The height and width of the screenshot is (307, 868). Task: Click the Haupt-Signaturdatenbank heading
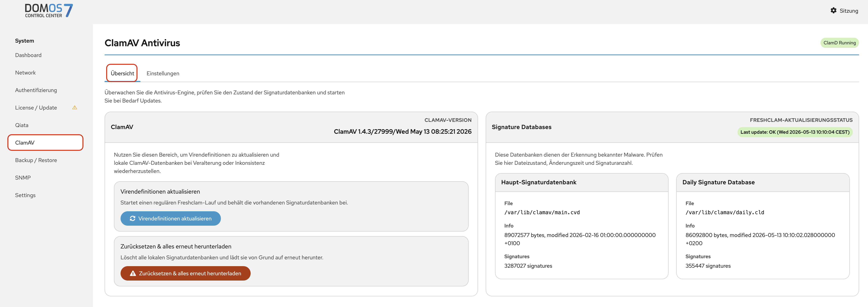click(x=538, y=182)
